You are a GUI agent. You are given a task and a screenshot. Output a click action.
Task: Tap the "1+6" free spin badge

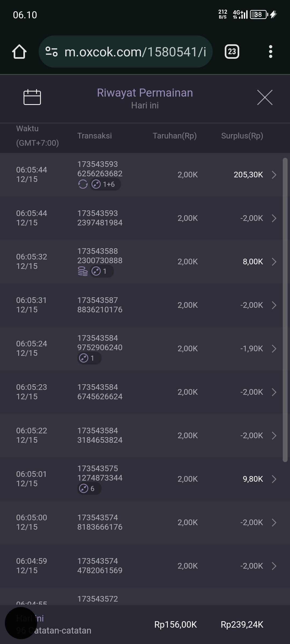(x=105, y=184)
